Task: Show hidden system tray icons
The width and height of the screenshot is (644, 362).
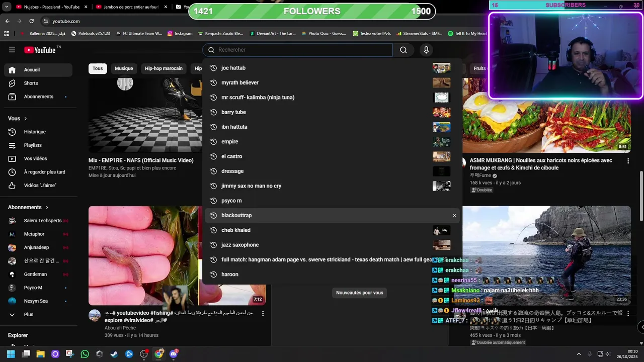Action: pos(579,354)
